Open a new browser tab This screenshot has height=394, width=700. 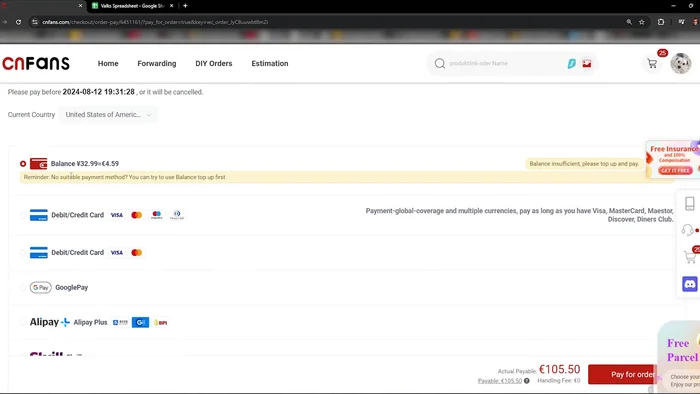click(x=185, y=6)
